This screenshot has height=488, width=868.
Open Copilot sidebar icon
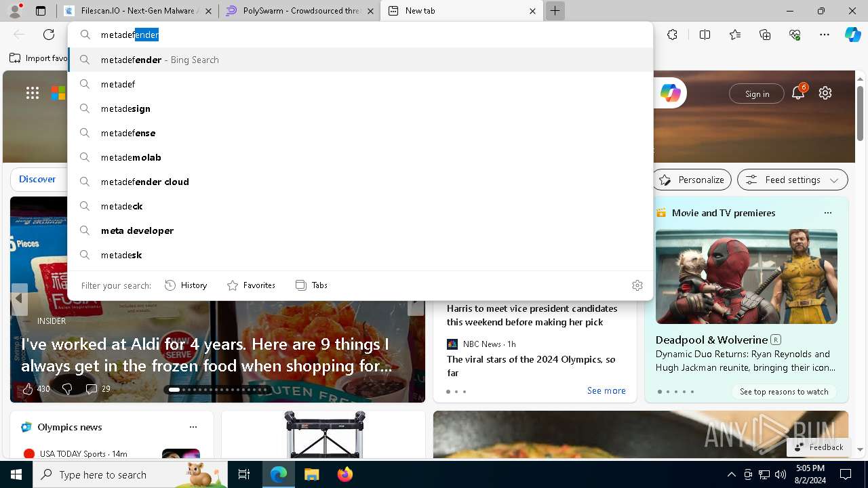[852, 35]
